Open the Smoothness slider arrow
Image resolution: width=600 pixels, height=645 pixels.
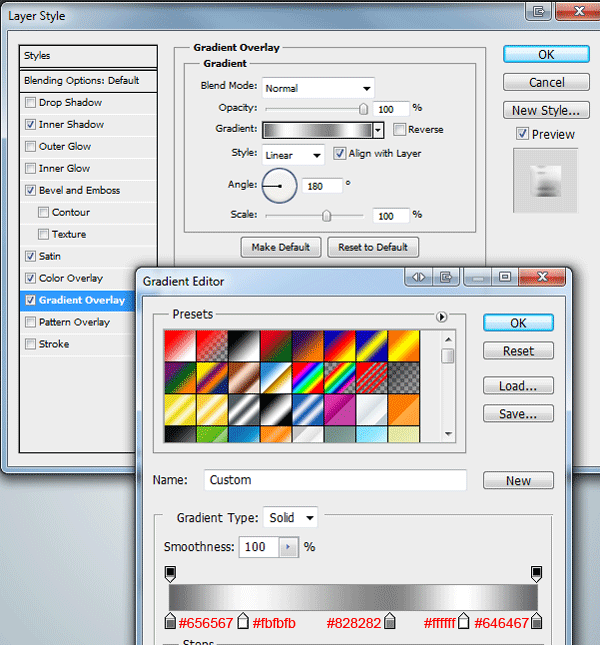pos(288,547)
